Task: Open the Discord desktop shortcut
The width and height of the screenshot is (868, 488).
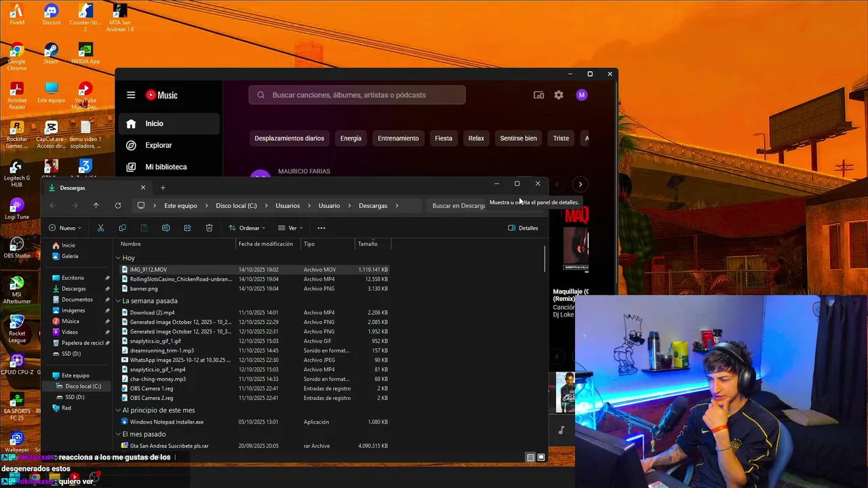Action: click(51, 15)
